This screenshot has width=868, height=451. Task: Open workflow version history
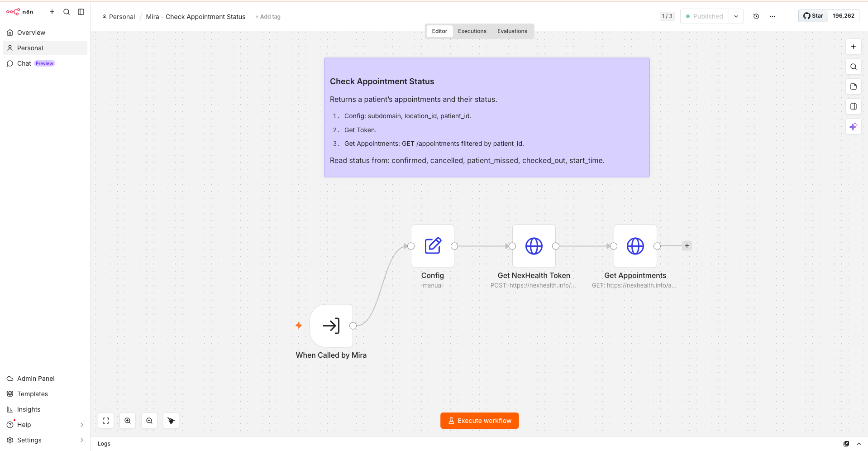coord(756,16)
